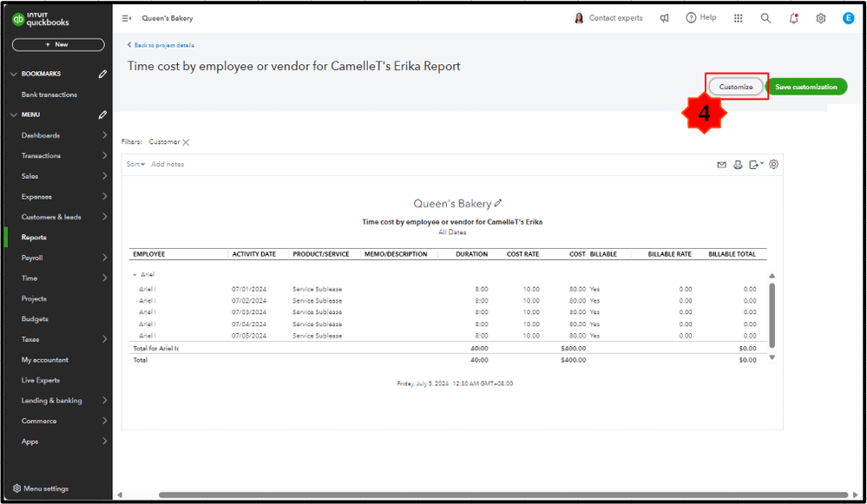Open the Sort dropdown

135,164
